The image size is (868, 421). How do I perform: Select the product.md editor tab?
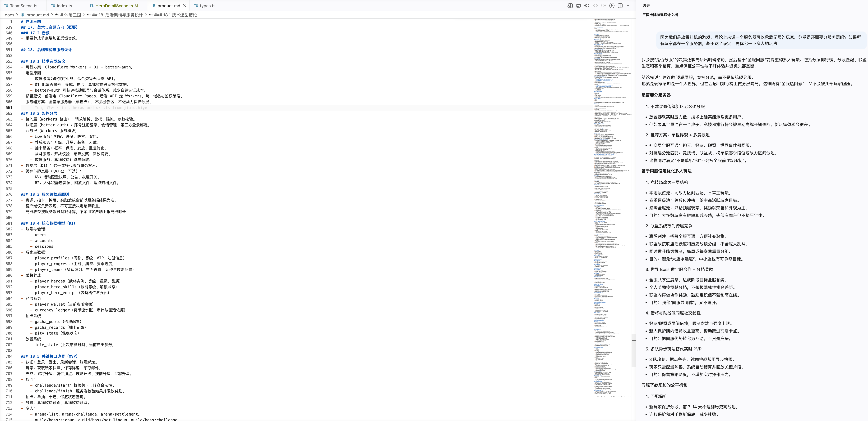tap(168, 6)
